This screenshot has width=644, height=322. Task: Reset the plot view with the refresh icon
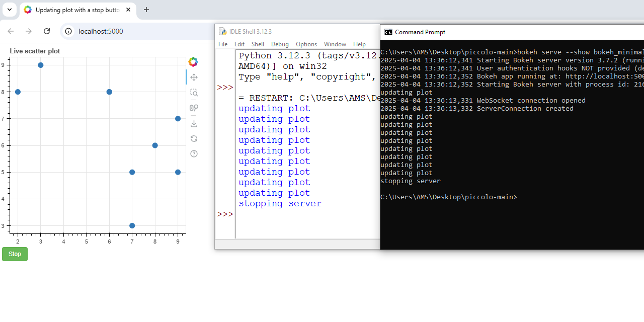(193, 138)
